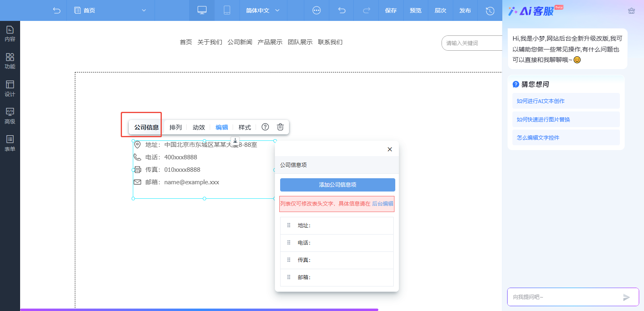The image size is (644, 311).
Task: Click the download arrow handle icon
Action: coord(235,141)
